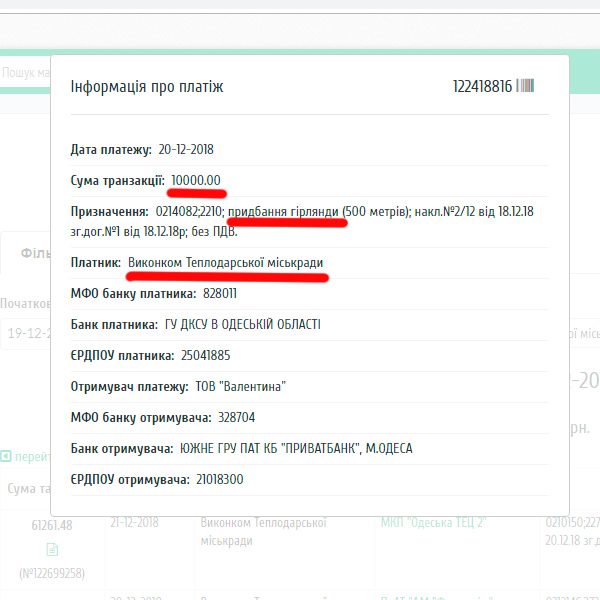Select the 'Призначення' payment purpose text
The height and width of the screenshot is (600, 600).
(x=302, y=221)
